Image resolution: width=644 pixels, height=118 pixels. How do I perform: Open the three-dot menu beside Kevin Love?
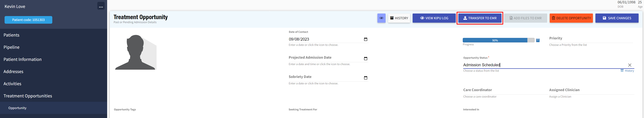click(x=101, y=6)
